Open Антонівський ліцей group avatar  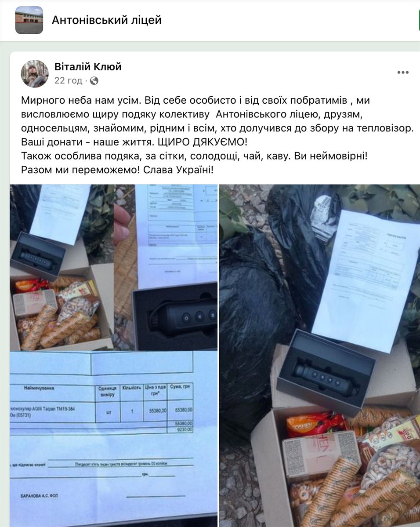click(29, 20)
